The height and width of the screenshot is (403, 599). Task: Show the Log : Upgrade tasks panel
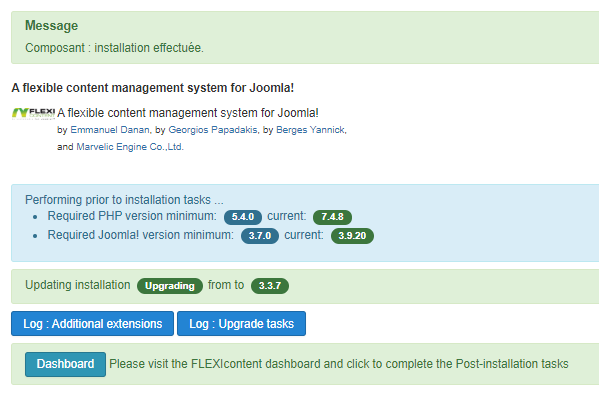241,324
